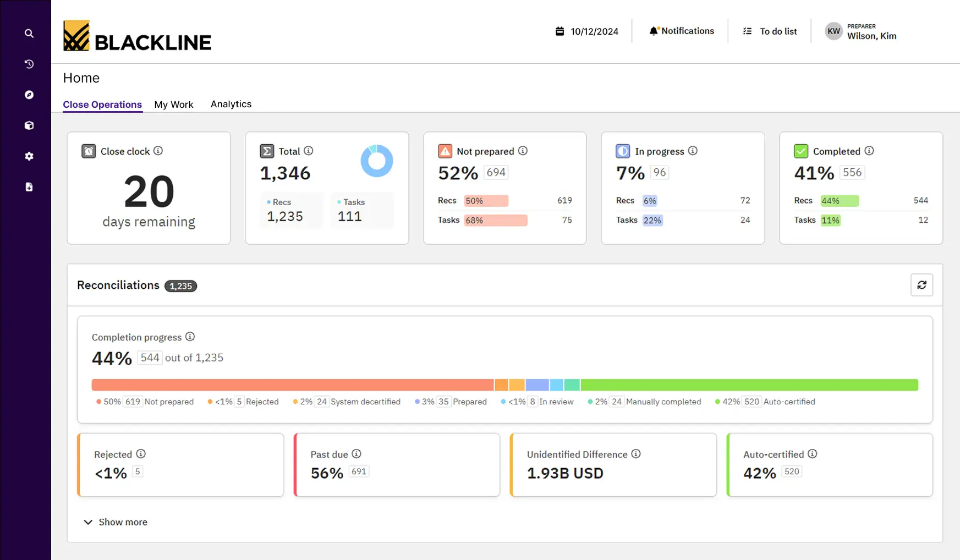
Task: Click the blue Prepared segment of progress bar
Action: click(x=537, y=385)
